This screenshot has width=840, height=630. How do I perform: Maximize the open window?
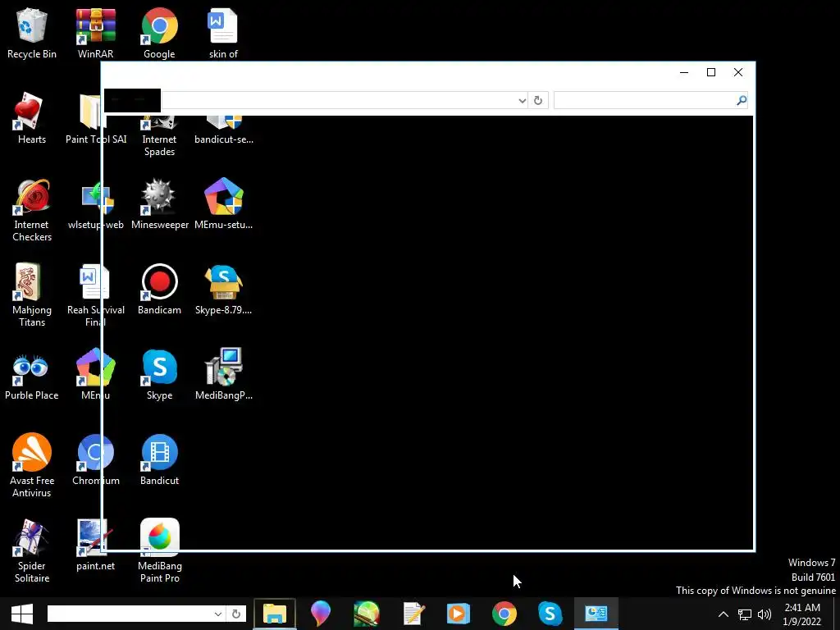coord(711,72)
